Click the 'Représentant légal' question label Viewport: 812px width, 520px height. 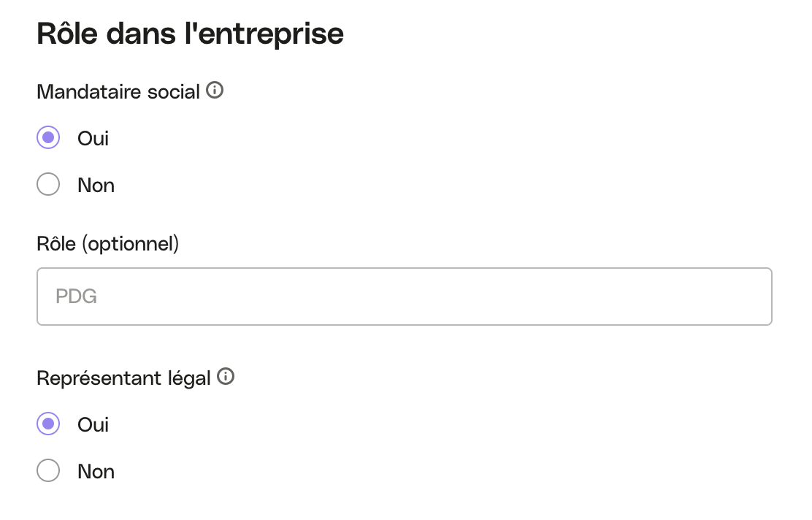click(123, 378)
